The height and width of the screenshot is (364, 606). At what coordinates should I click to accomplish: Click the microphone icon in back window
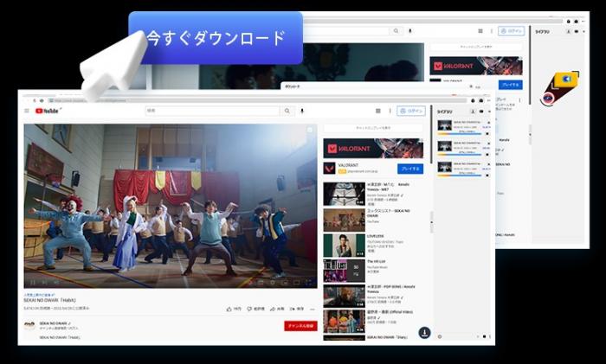[x=410, y=31]
